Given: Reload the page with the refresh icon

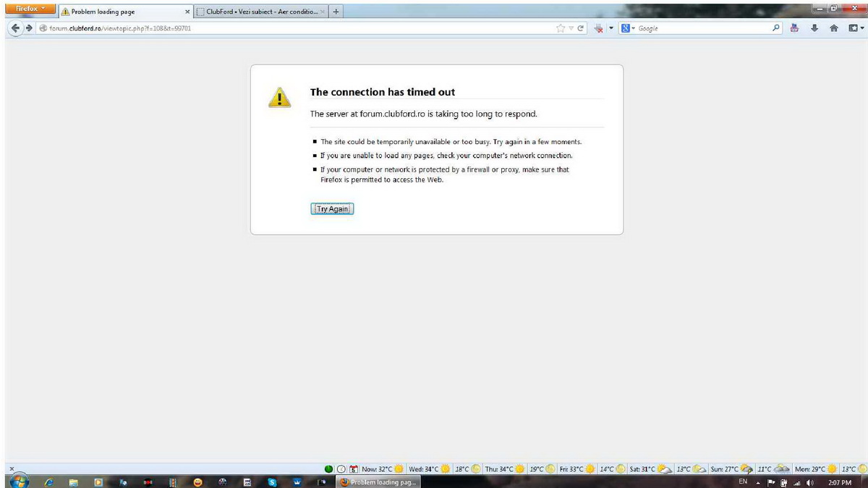Looking at the screenshot, I should 581,28.
